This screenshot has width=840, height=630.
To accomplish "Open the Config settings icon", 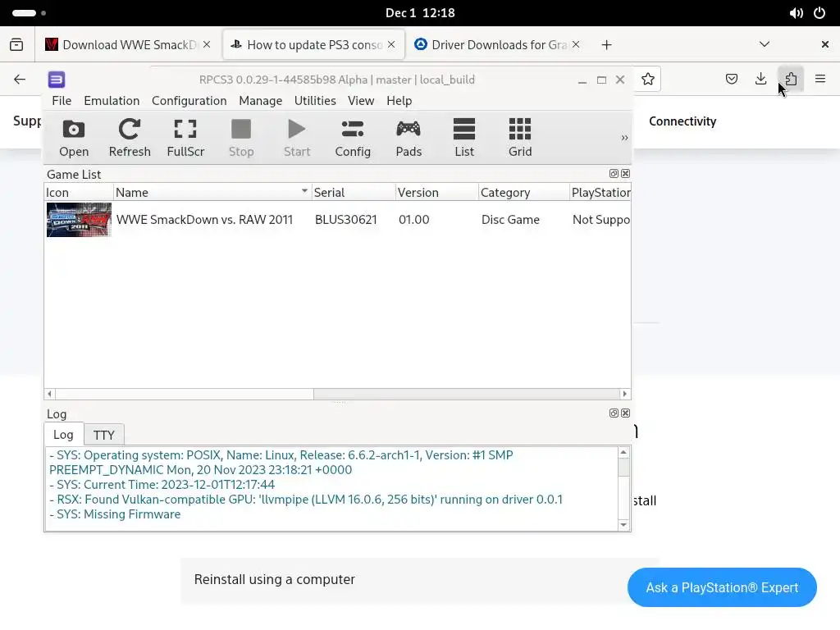I will coord(353,138).
